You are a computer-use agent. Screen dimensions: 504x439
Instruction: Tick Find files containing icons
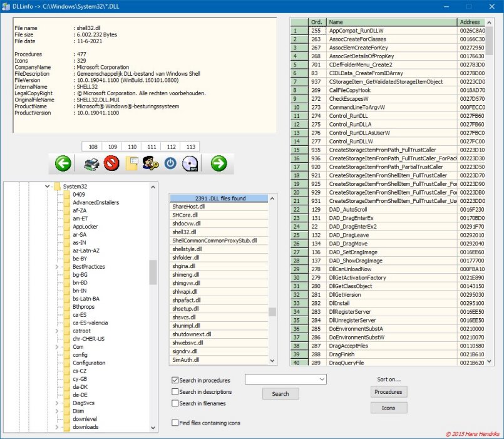point(175,423)
